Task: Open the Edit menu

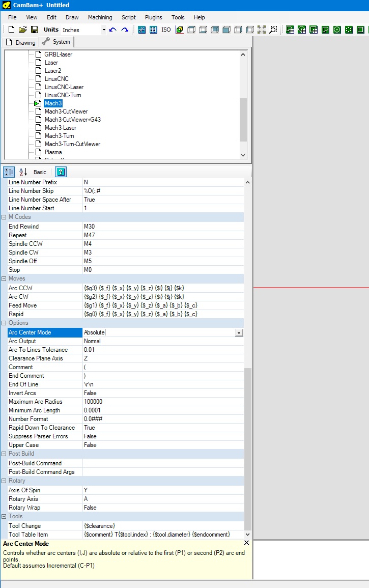Action: click(51, 17)
